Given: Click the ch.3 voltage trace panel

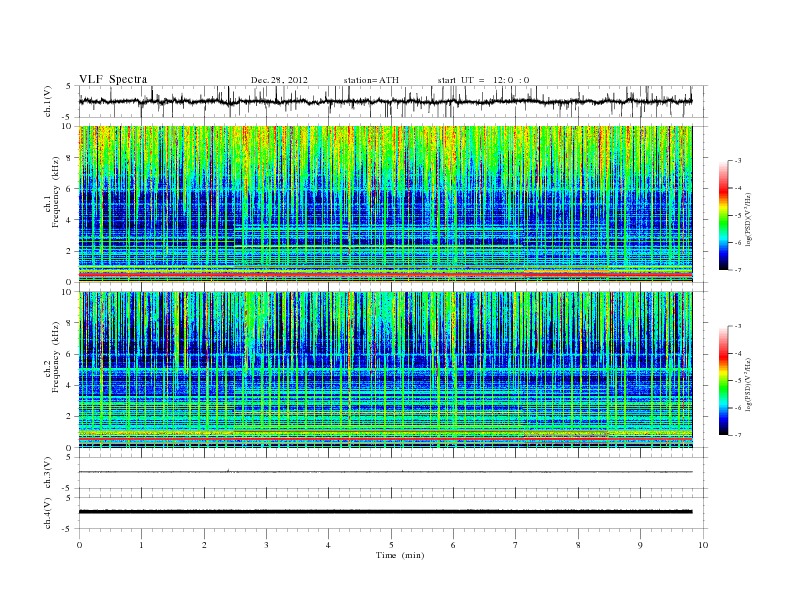Looking at the screenshot, I should click(393, 473).
